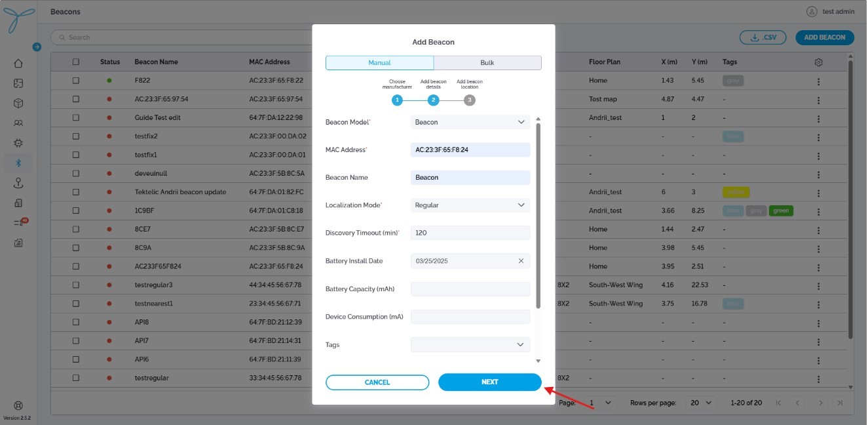
Task: Go to step 1 Choose manufacturer
Action: (398, 100)
